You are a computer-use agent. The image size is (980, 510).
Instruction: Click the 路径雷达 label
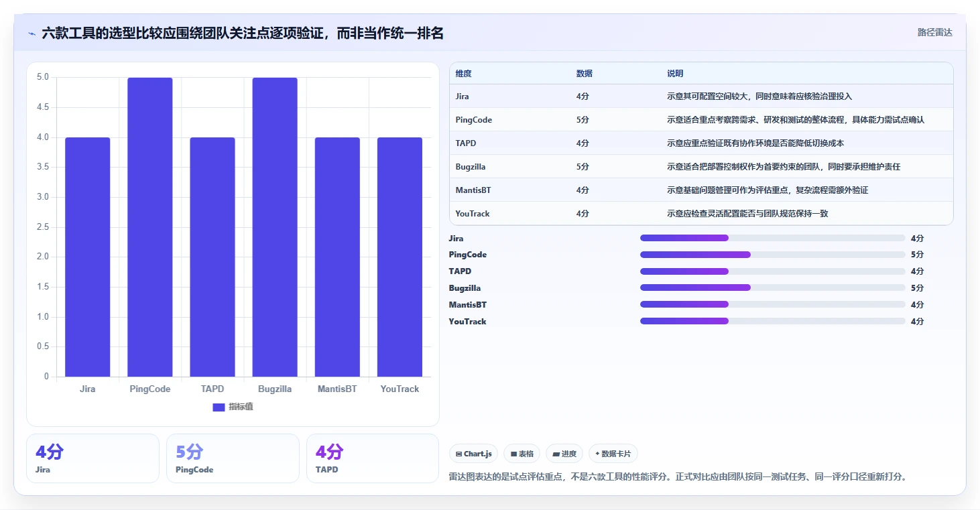pos(934,32)
